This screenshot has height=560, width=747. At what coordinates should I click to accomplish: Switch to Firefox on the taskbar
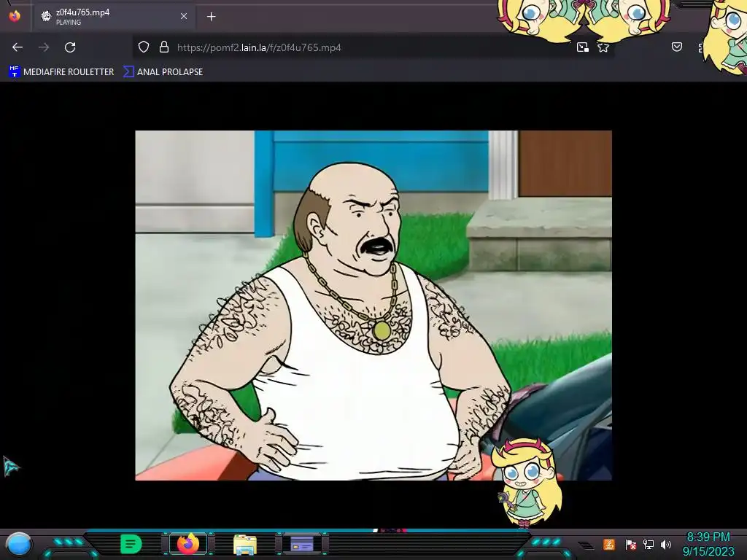[188, 543]
